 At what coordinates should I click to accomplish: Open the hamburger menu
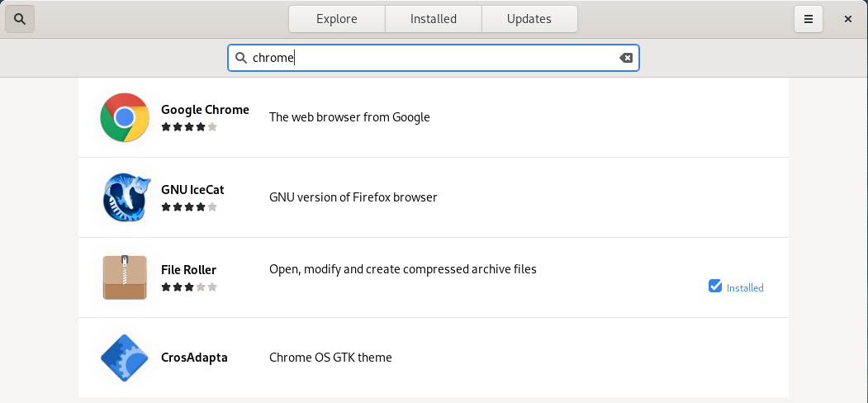click(x=809, y=19)
